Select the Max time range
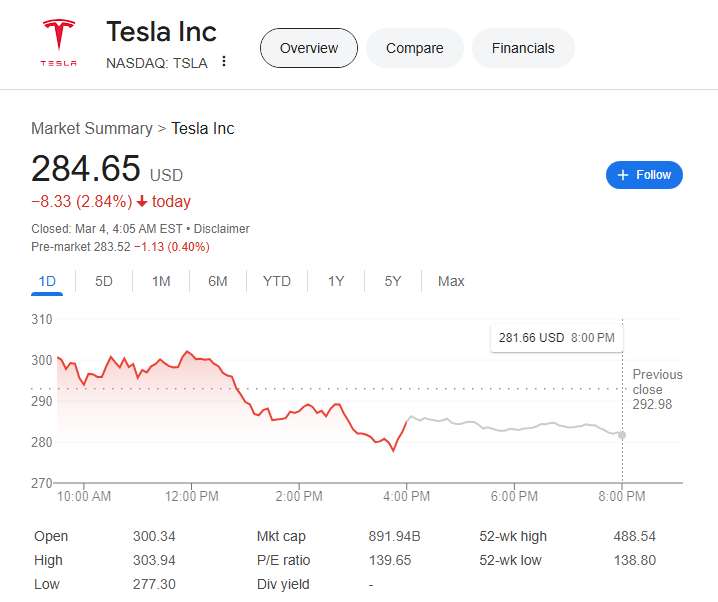Image resolution: width=718 pixels, height=602 pixels. (451, 281)
